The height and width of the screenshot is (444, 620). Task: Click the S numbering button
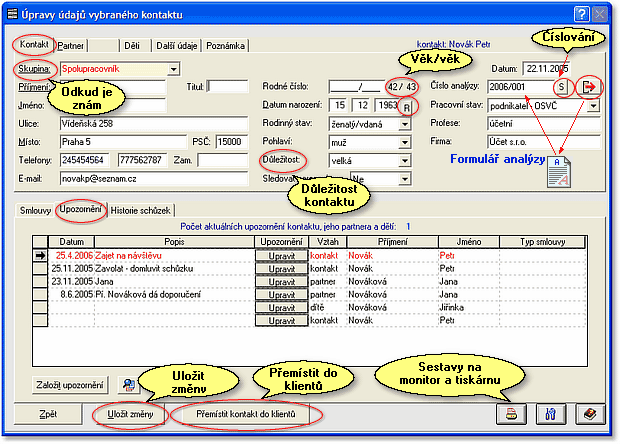(563, 86)
